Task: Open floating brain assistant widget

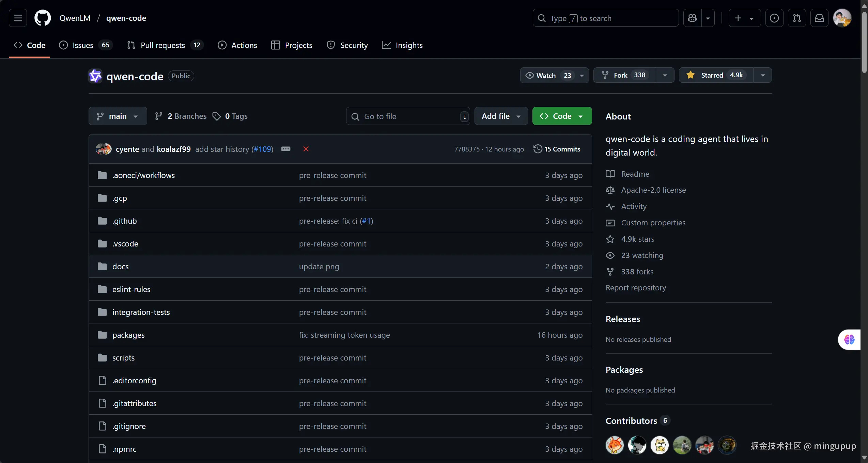Action: coord(849,339)
